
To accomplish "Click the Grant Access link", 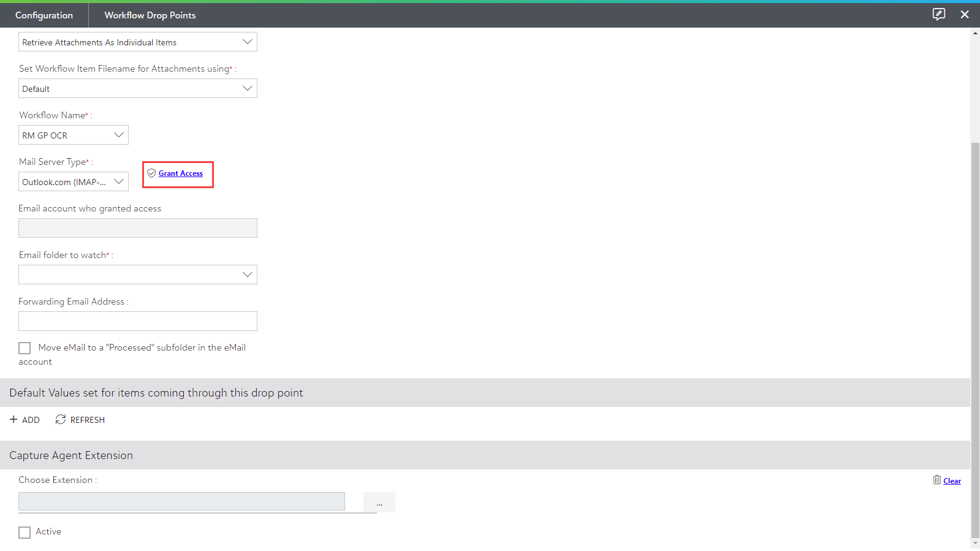I will 181,173.
